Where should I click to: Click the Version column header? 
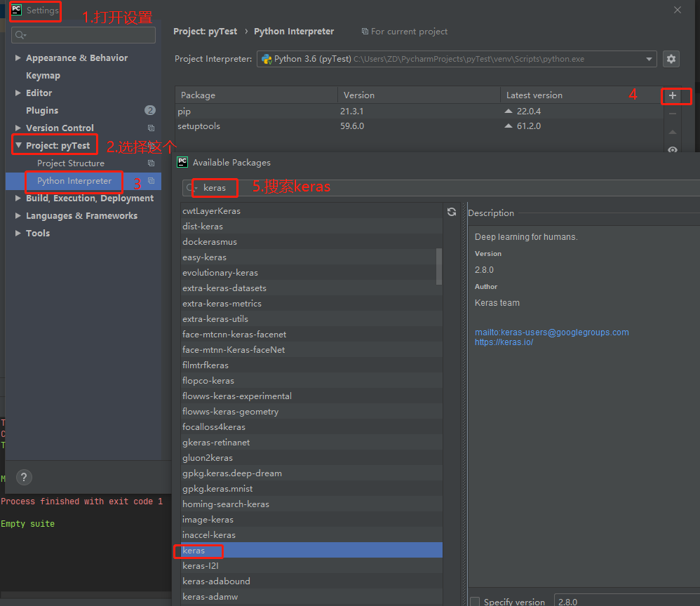[419, 95]
